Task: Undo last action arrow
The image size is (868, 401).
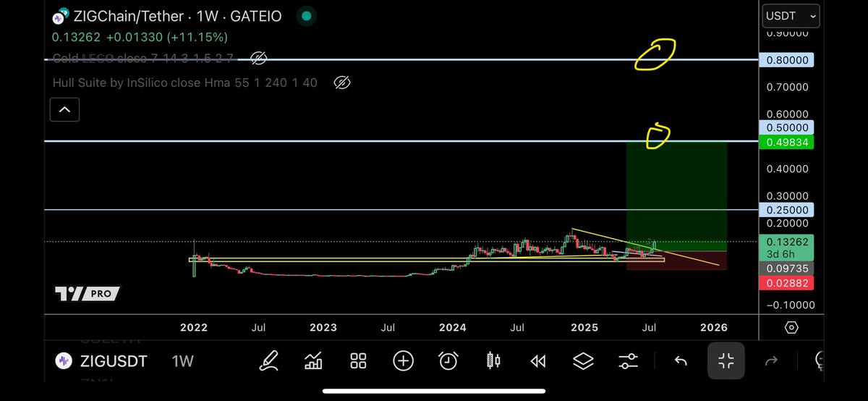Action: 681,360
